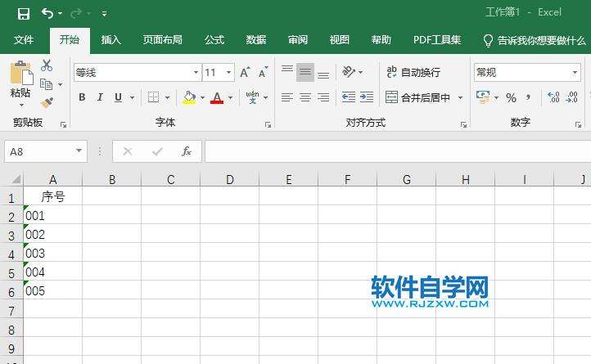
Task: Decrease font size with small A
Action: click(x=263, y=72)
